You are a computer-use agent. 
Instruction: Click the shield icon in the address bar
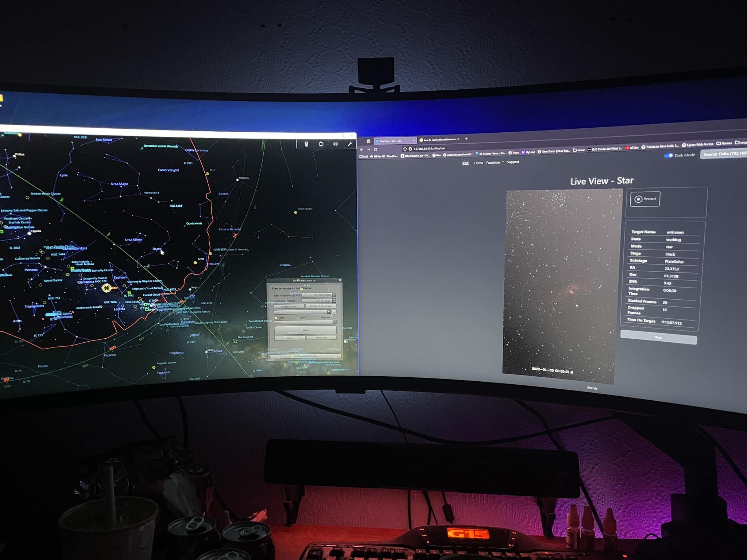(405, 149)
